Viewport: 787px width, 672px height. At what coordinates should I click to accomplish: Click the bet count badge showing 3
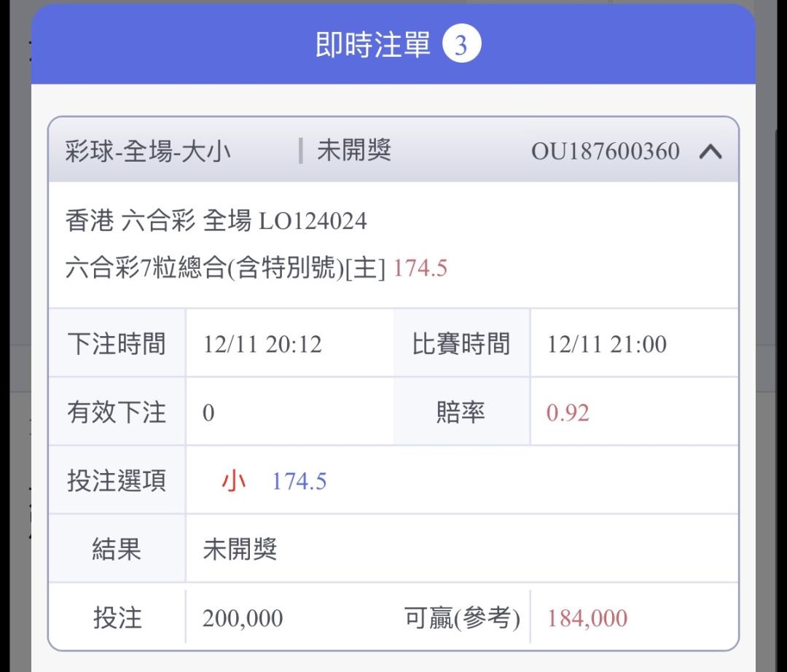[461, 45]
